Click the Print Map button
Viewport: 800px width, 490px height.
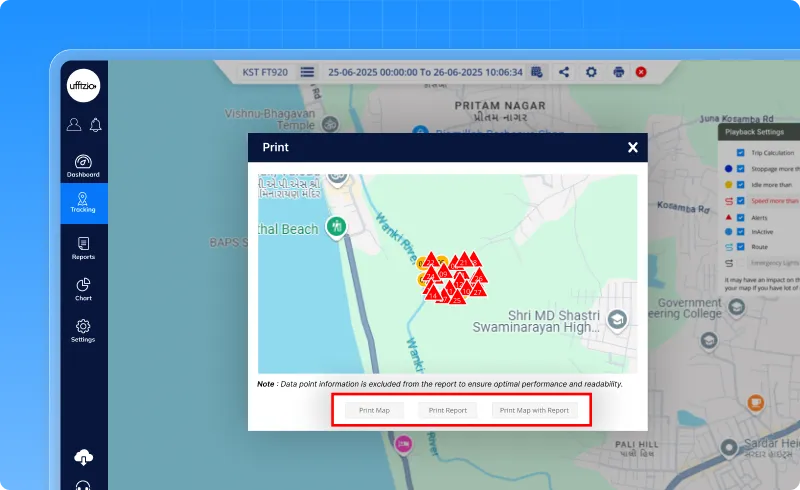point(374,410)
